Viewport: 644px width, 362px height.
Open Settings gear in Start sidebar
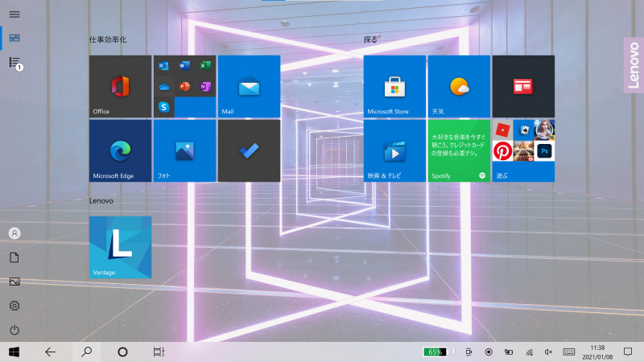(x=14, y=306)
